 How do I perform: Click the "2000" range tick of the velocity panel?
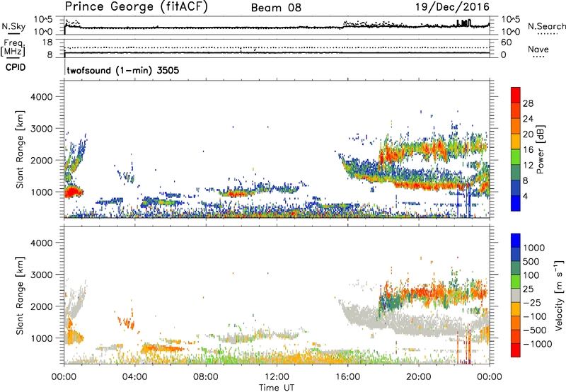click(x=41, y=306)
